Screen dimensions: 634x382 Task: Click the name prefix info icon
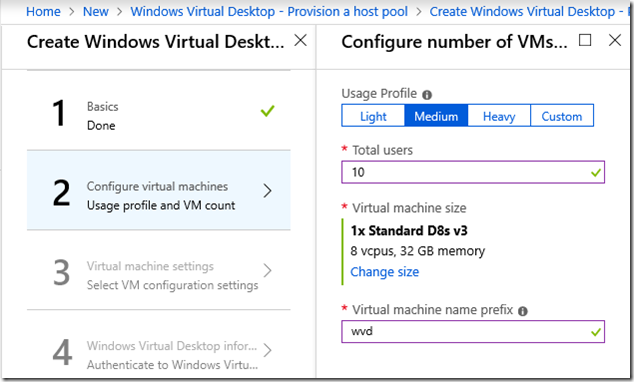click(523, 311)
